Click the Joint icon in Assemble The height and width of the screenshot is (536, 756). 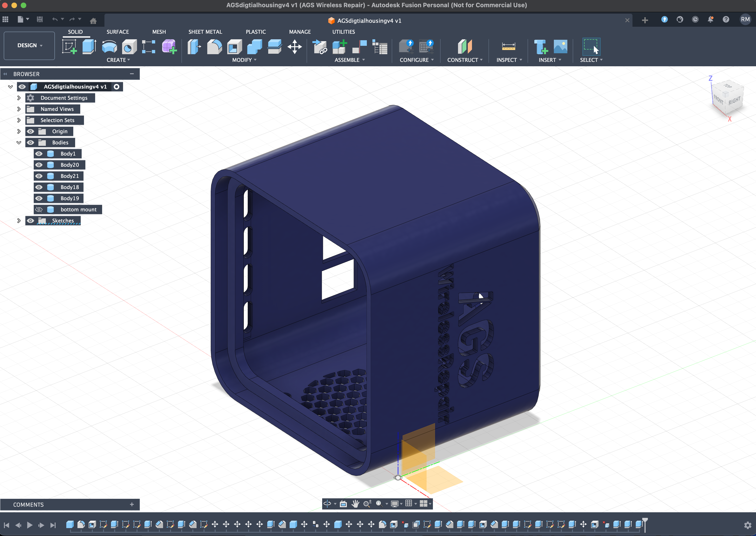pos(360,47)
